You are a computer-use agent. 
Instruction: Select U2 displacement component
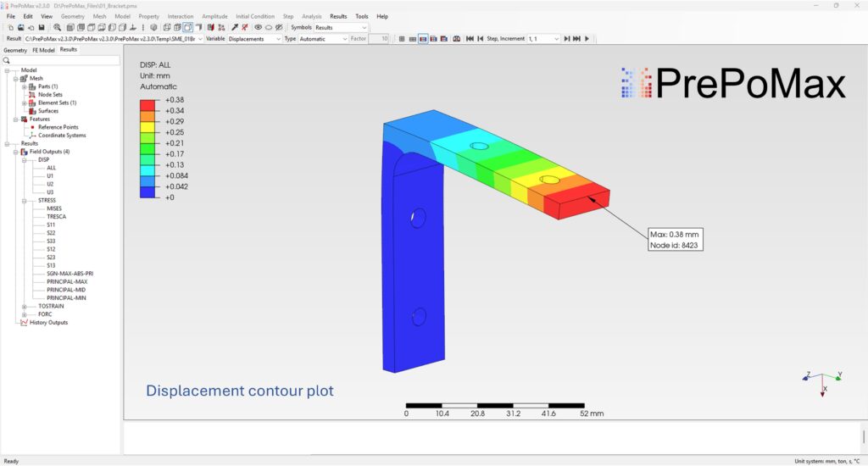tap(50, 184)
